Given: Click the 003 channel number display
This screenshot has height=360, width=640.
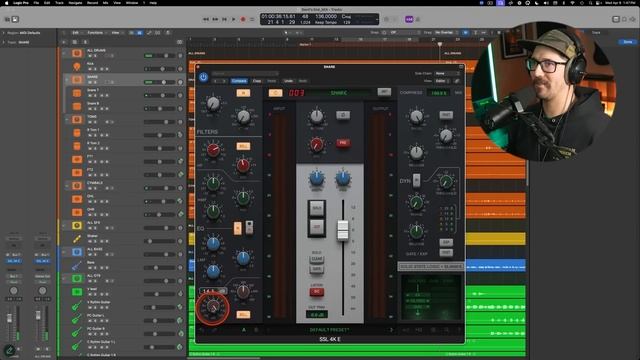Looking at the screenshot, I should point(297,93).
